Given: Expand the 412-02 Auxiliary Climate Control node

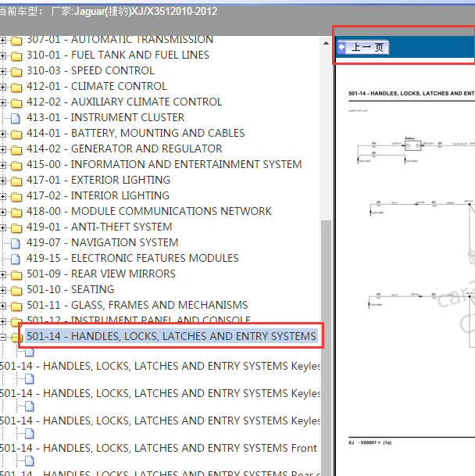Looking at the screenshot, I should (x=2, y=102).
